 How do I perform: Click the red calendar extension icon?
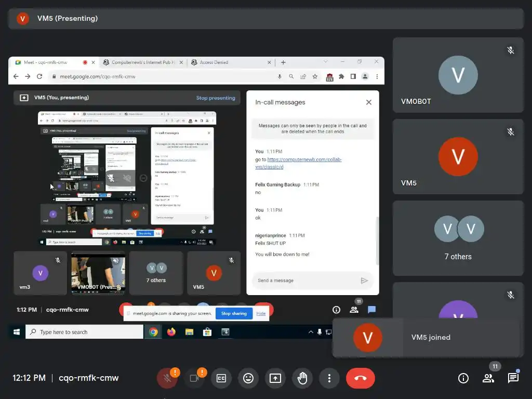329,77
